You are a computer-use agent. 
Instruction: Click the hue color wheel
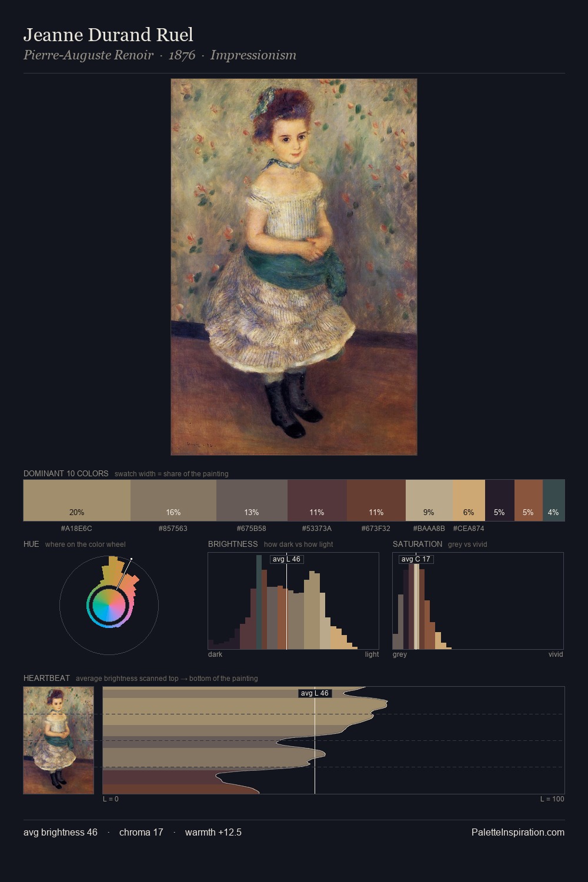pos(109,605)
